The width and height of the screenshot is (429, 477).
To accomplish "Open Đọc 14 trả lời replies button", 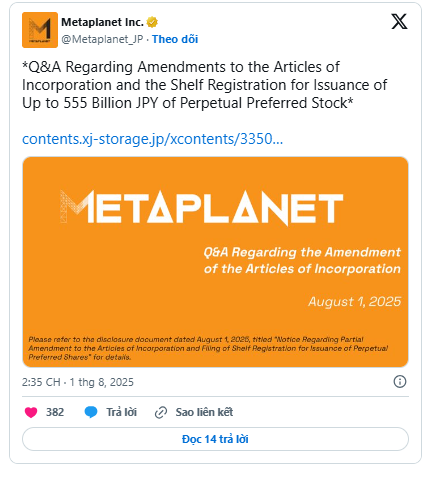I will pyautogui.click(x=215, y=439).
